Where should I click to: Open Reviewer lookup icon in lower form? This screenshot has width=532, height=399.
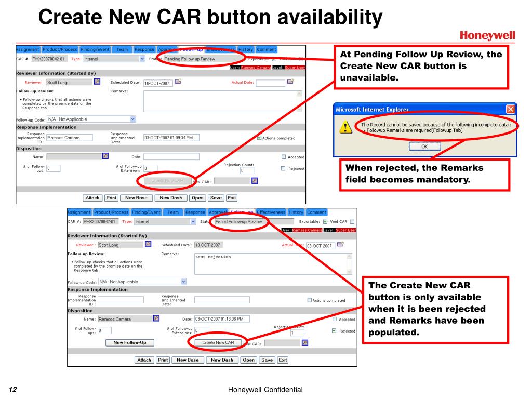pyautogui.click(x=148, y=244)
